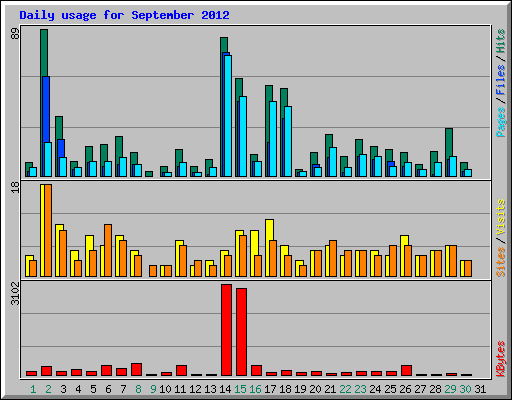Select the yellow Visits bar for day 17
Image resolution: width=512 pixels, height=400 pixels.
tap(270, 230)
